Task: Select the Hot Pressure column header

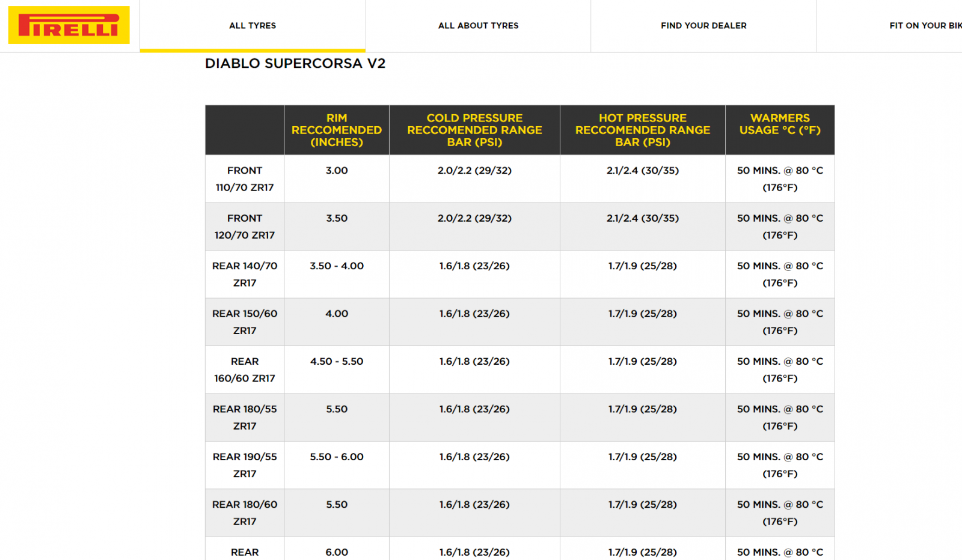Action: (642, 130)
